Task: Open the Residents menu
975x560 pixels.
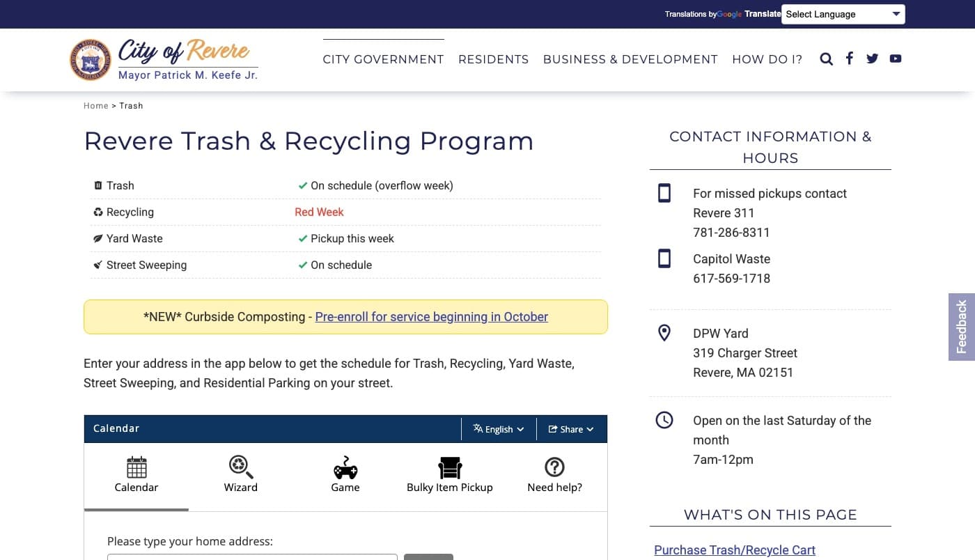Action: point(493,60)
